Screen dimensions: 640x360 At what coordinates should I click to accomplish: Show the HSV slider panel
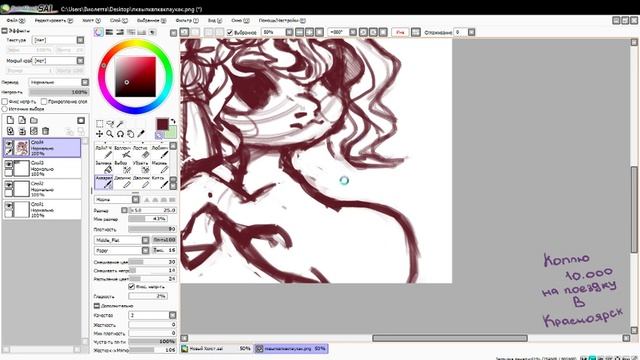[120, 32]
